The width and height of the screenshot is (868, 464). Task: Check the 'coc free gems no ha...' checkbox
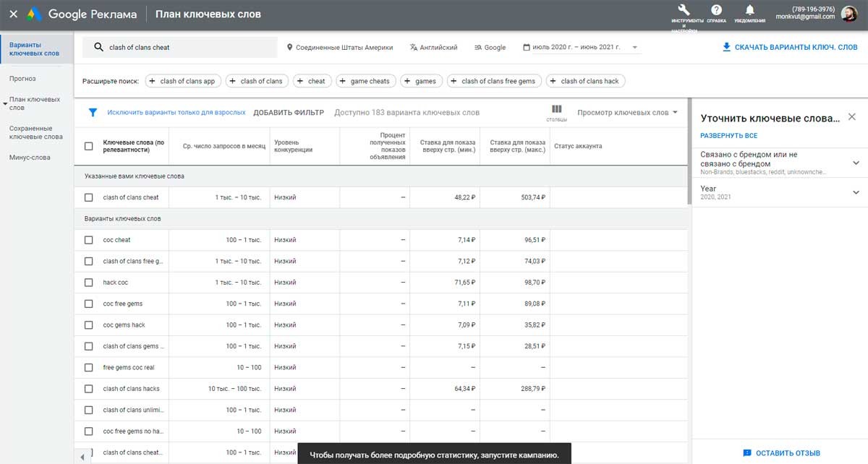click(x=89, y=431)
